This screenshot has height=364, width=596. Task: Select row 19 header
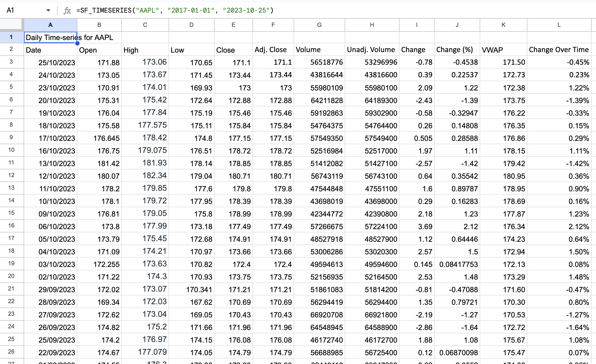point(11,264)
